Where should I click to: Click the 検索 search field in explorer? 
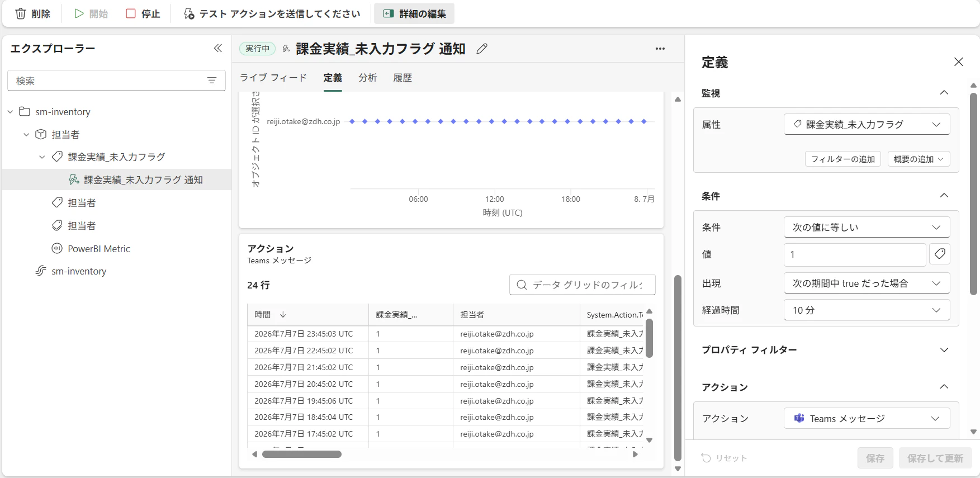pos(116,81)
